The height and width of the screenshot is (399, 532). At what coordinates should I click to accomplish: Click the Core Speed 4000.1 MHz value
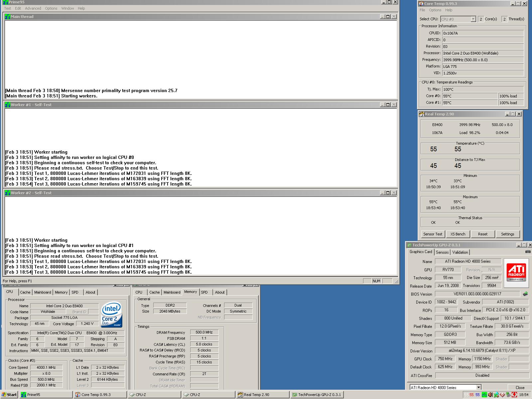tap(46, 367)
